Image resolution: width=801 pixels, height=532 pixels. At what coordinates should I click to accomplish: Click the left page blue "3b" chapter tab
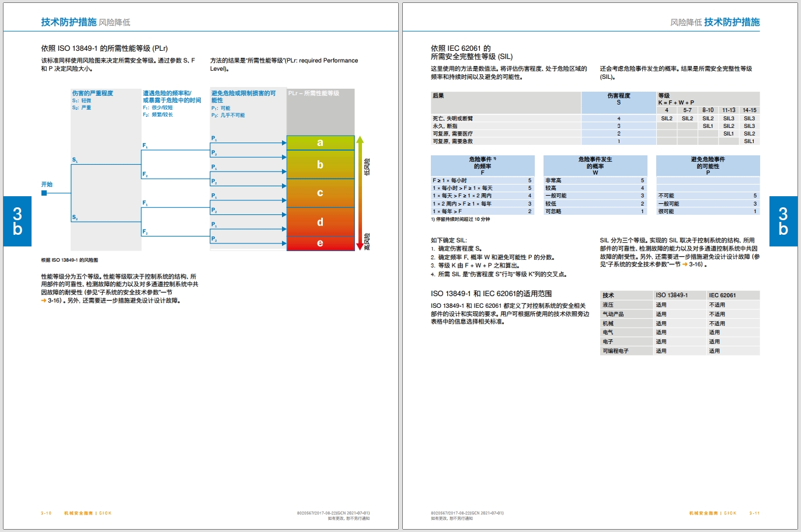(18, 221)
